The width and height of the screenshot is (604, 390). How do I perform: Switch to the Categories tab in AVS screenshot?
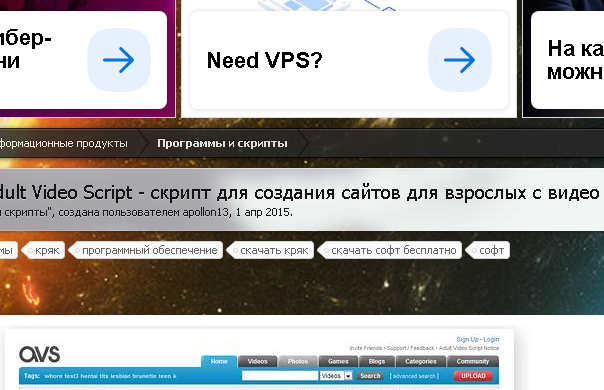click(x=421, y=361)
